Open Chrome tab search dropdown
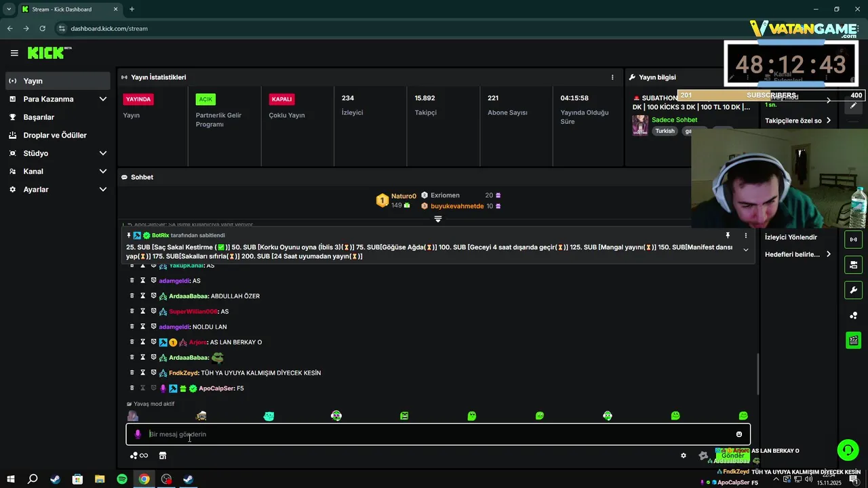The height and width of the screenshot is (488, 868). click(9, 9)
